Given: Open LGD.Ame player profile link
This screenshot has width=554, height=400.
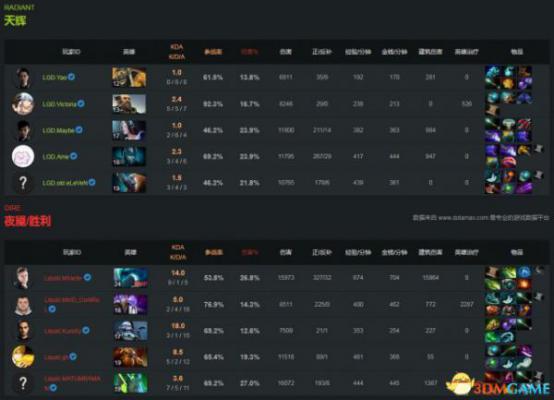Looking at the screenshot, I should pos(55,157).
